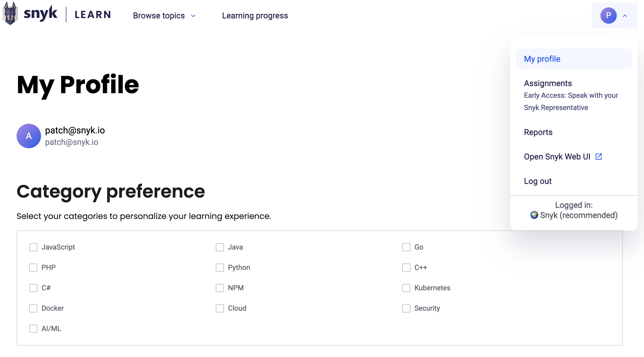Toggle the AI/ML category checkbox
644x357 pixels.
coord(33,329)
